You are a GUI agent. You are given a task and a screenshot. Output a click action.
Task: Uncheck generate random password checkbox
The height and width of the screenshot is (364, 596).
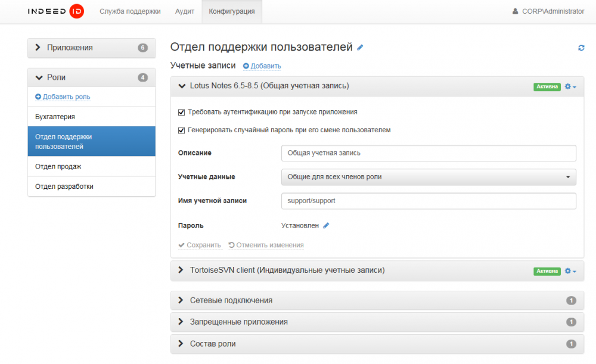point(182,130)
